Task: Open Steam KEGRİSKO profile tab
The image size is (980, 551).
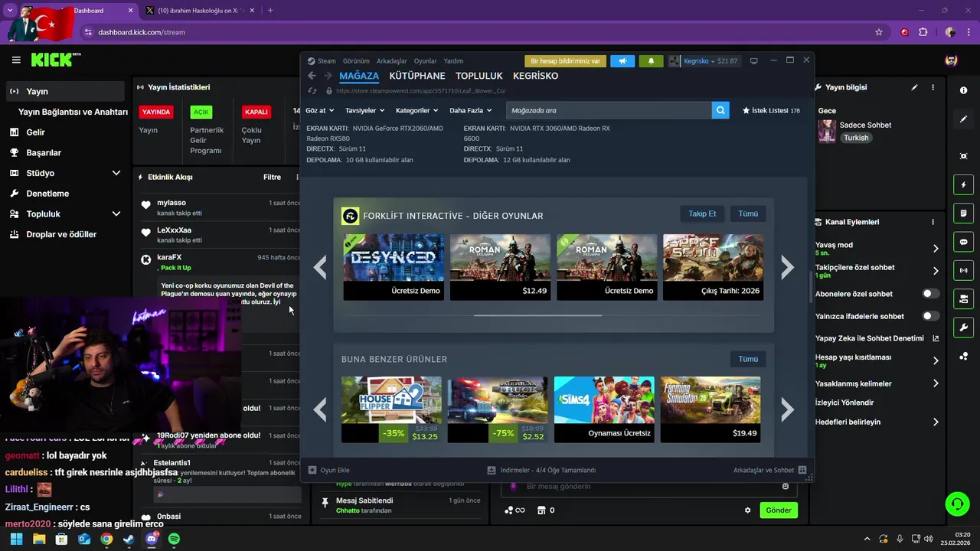Action: tap(535, 76)
